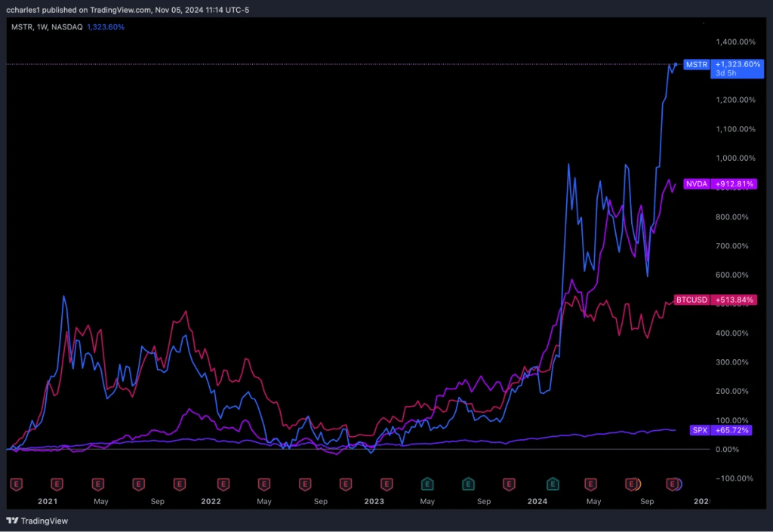Open the NASDAQ exchange label options
Screen dimensions: 773x532
click(x=66, y=26)
